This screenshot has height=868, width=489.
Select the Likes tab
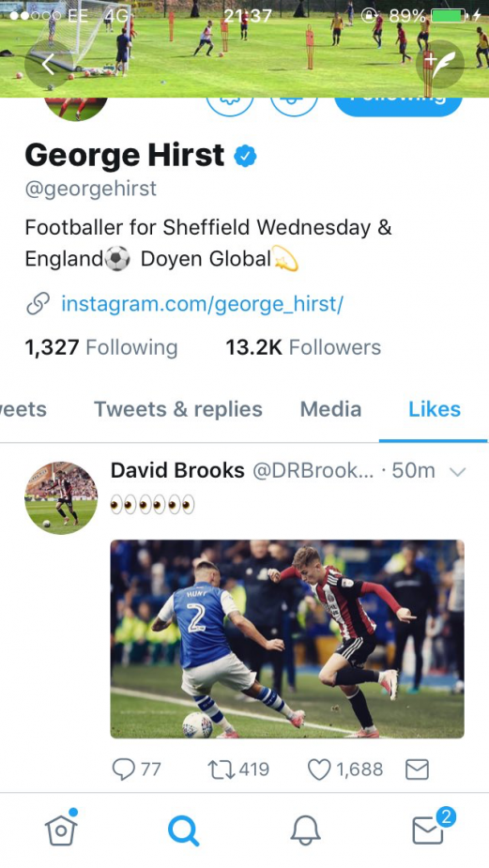(x=435, y=409)
